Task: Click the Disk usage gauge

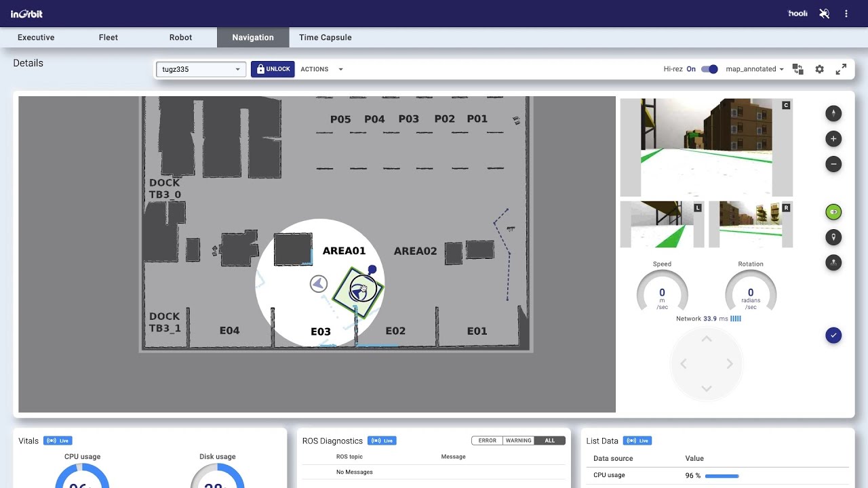Action: point(218,476)
